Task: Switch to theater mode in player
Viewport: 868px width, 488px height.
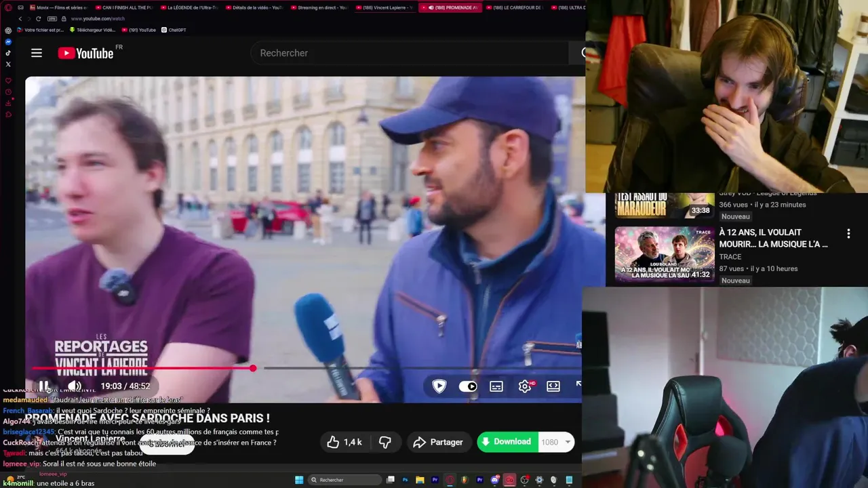Action: [553, 386]
